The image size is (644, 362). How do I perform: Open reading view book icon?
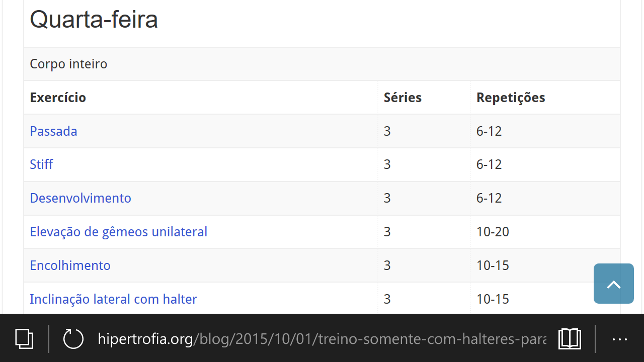click(570, 339)
